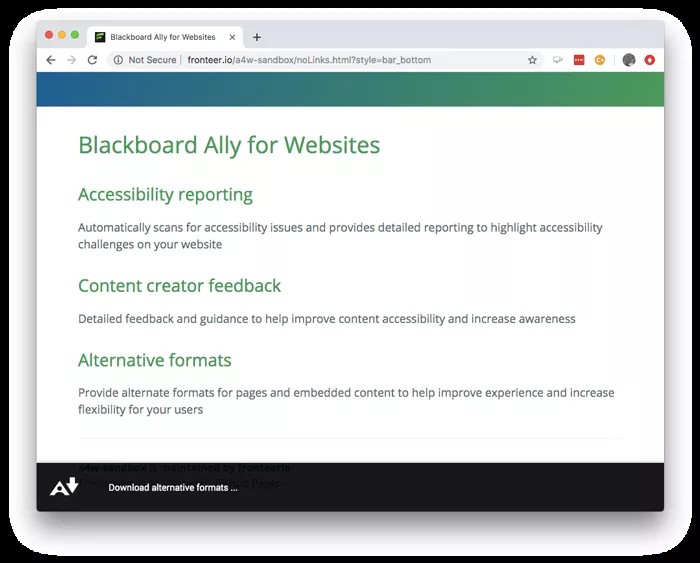Viewport: 700px width, 563px height.
Task: Click the Ally alternative formats download icon
Action: point(64,487)
